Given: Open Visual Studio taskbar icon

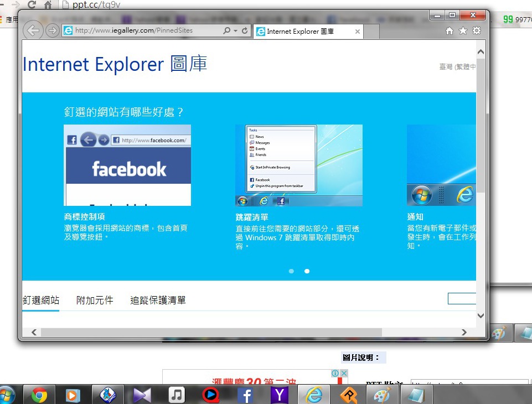Looking at the screenshot, I should (142, 395).
